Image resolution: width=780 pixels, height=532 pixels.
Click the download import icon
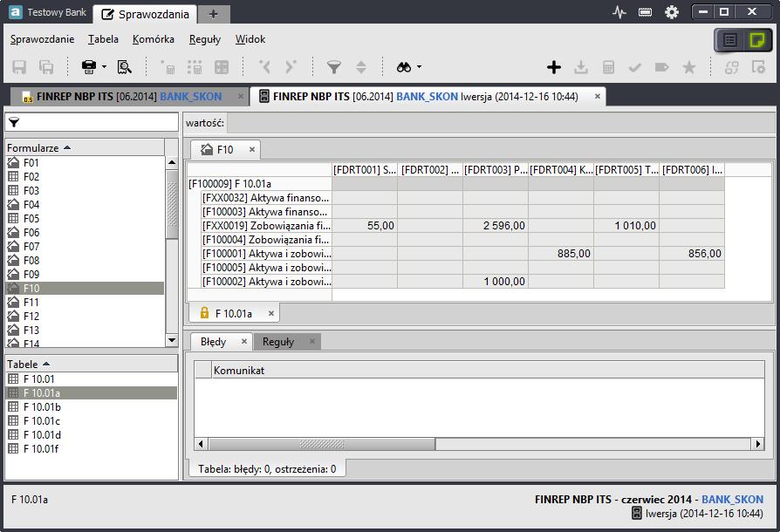coord(580,67)
